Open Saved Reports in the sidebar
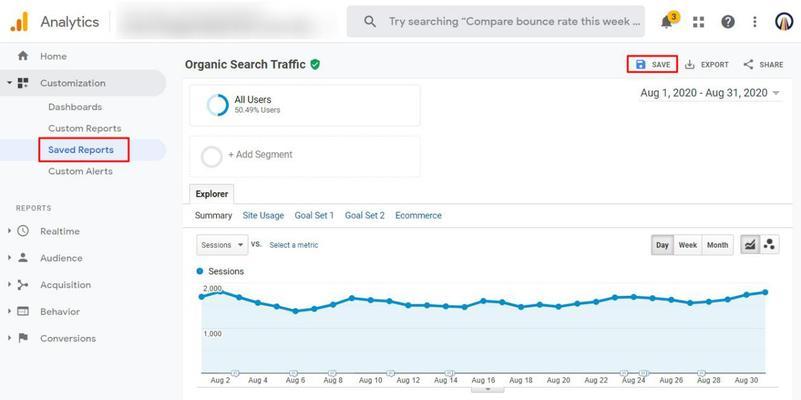This screenshot has height=400, width=801. point(81,150)
